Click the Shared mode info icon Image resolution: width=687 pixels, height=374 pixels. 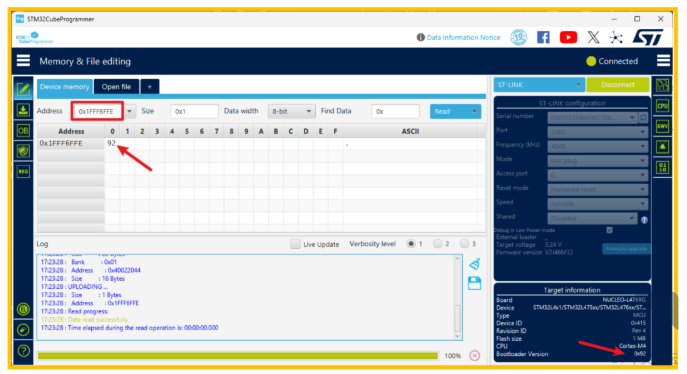tap(644, 220)
